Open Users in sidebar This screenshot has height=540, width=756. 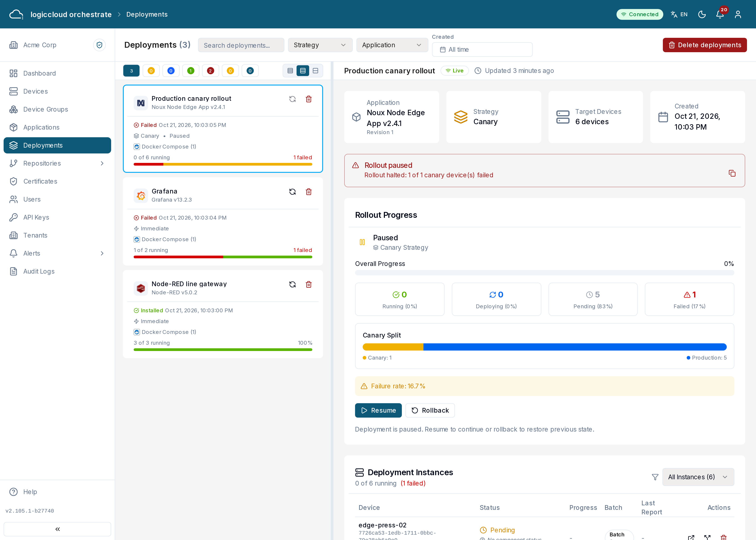click(x=57, y=199)
